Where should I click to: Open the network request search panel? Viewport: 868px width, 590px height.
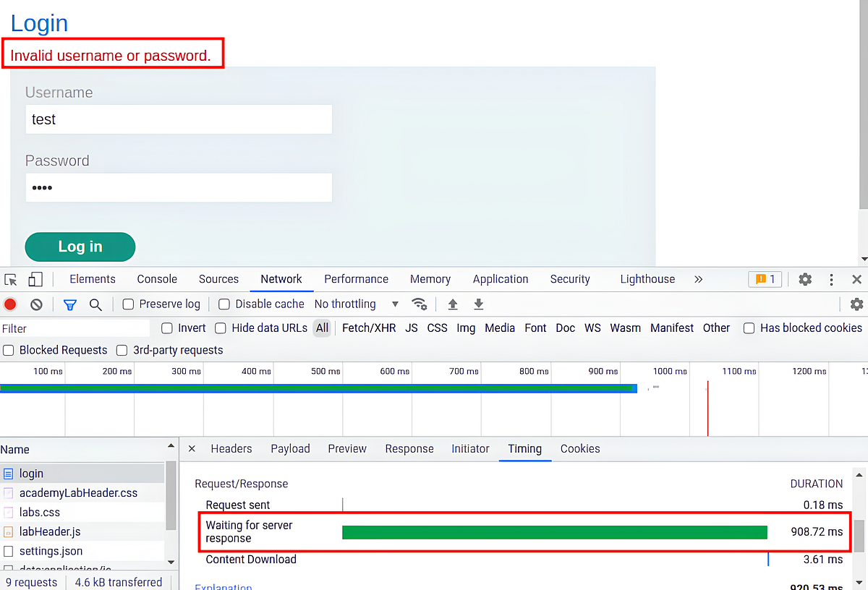click(95, 304)
